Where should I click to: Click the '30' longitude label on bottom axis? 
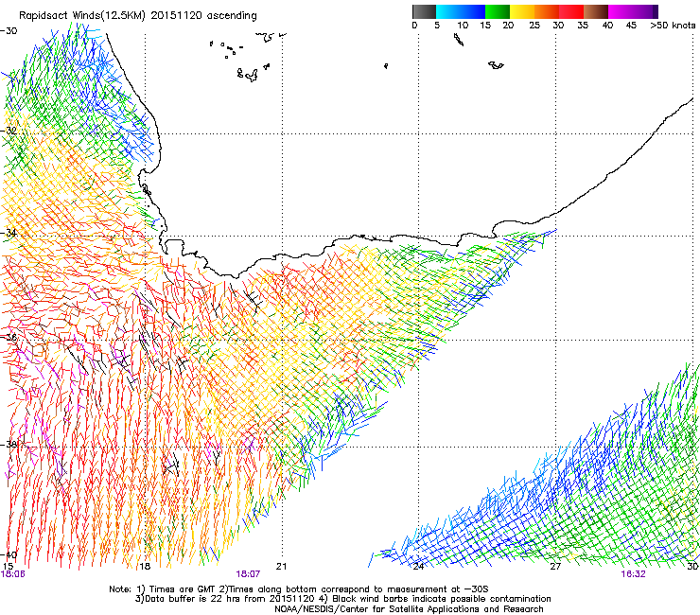pyautogui.click(x=692, y=567)
